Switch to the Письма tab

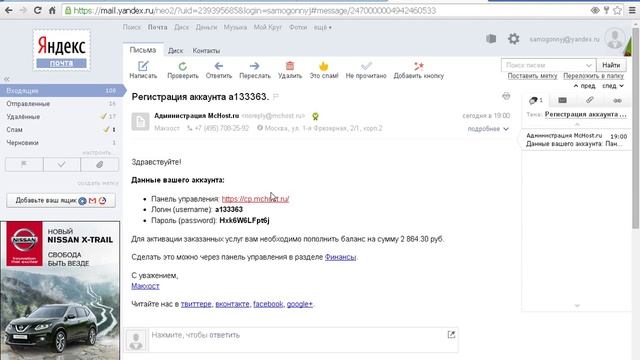click(x=143, y=50)
